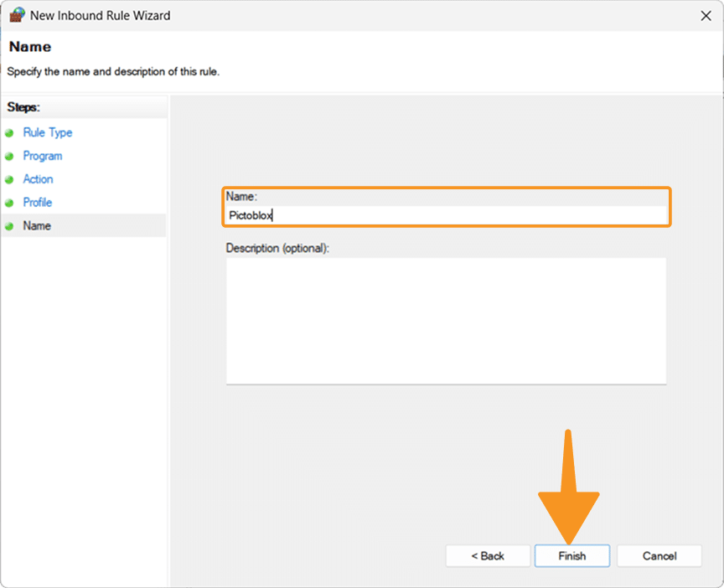This screenshot has width=724, height=588.
Task: Click the 'Description (optional):' label
Action: pos(277,248)
